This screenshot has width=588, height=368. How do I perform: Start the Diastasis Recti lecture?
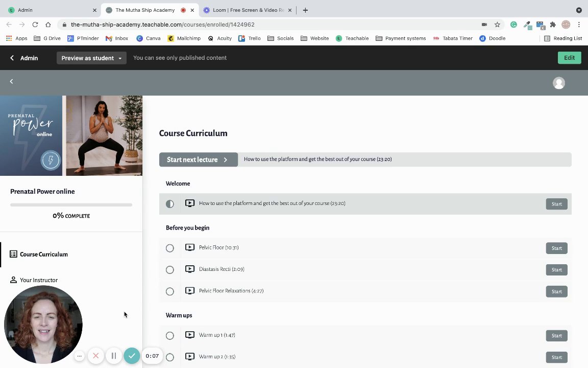tap(556, 270)
